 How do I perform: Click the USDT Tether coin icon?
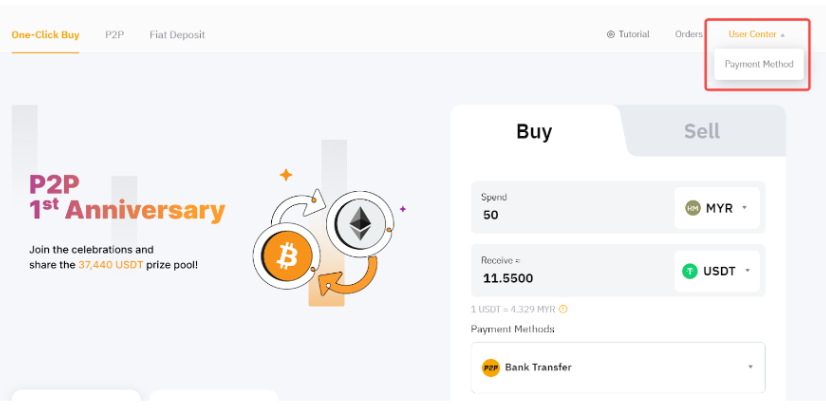pos(690,271)
